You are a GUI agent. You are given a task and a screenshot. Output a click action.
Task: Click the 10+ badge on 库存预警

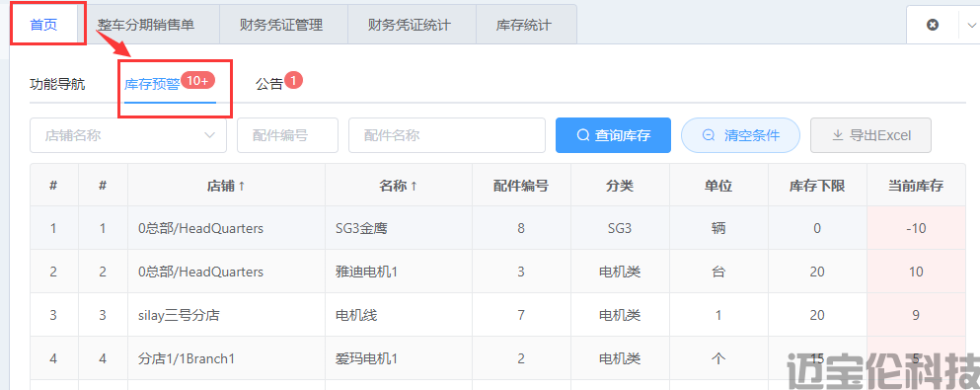[198, 80]
